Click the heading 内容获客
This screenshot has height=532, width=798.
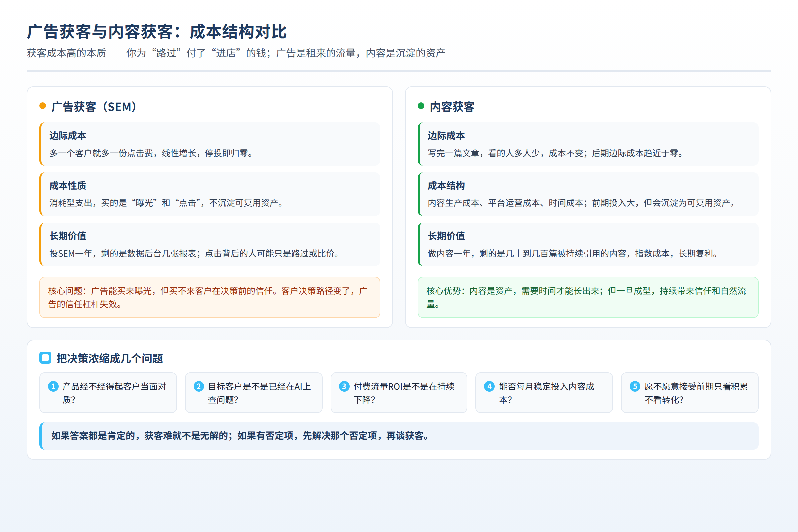(x=452, y=107)
